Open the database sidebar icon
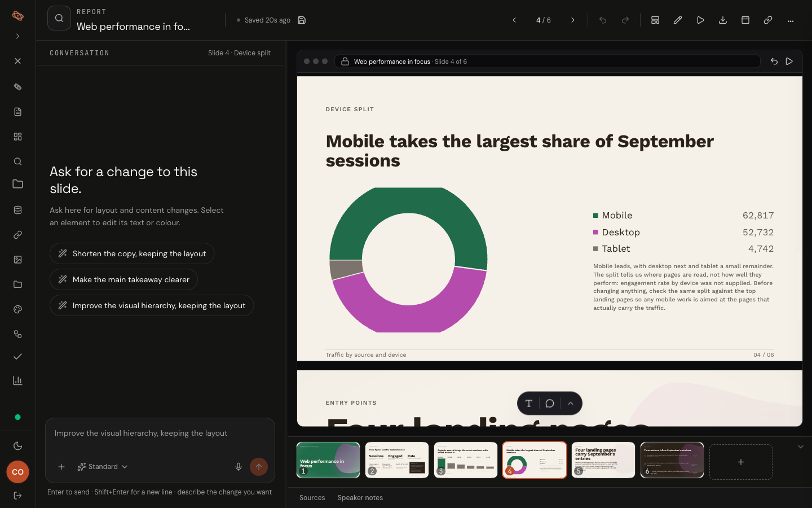Image resolution: width=812 pixels, height=508 pixels. 18,210
